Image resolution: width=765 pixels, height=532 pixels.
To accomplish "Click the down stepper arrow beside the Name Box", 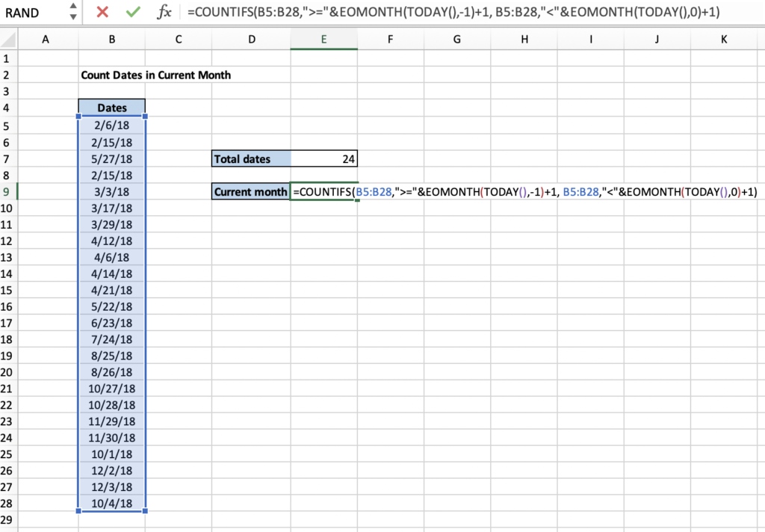I will (x=73, y=16).
